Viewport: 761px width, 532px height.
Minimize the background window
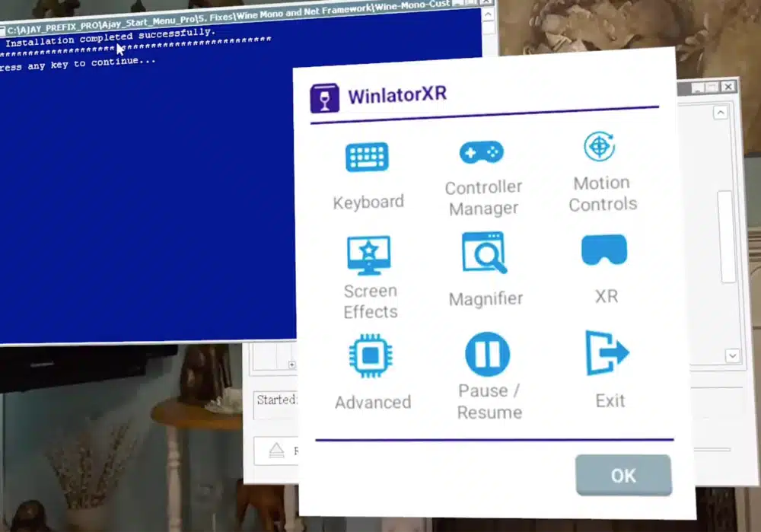click(x=698, y=88)
